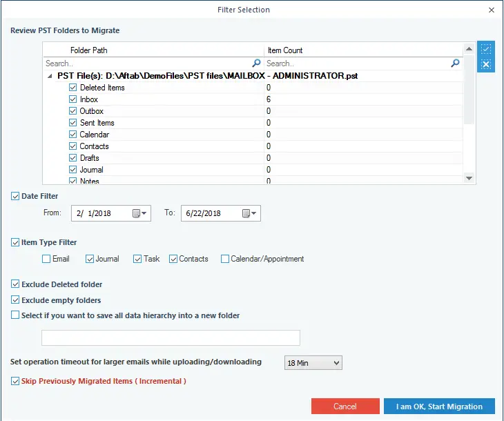The width and height of the screenshot is (504, 421).
Task: Toggle the Date Filter checkbox
Action: pyautogui.click(x=15, y=196)
